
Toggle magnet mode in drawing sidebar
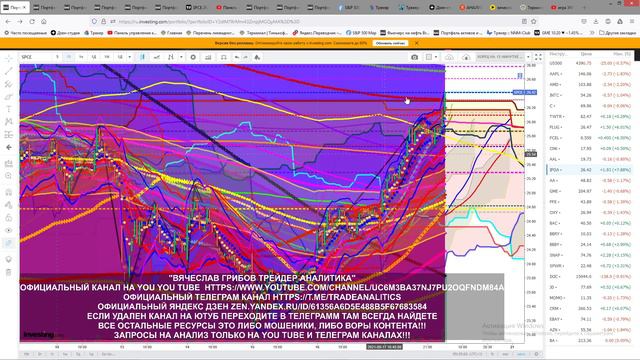pos(9,192)
